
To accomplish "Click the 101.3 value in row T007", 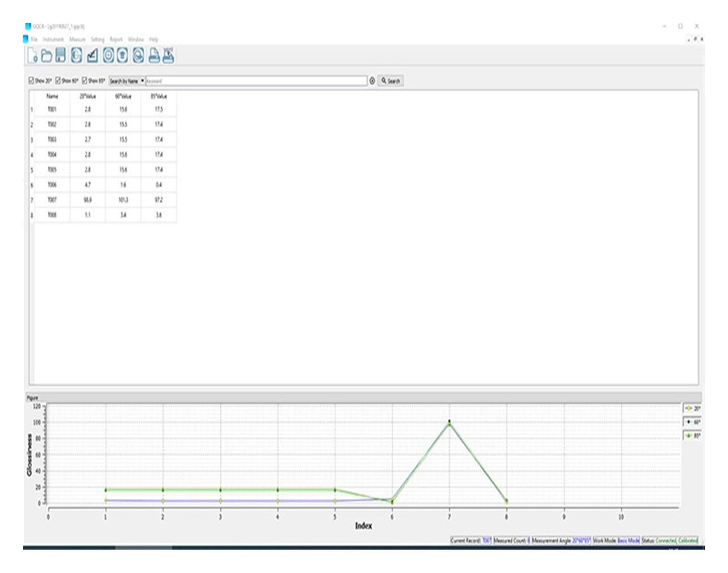I will tap(123, 200).
